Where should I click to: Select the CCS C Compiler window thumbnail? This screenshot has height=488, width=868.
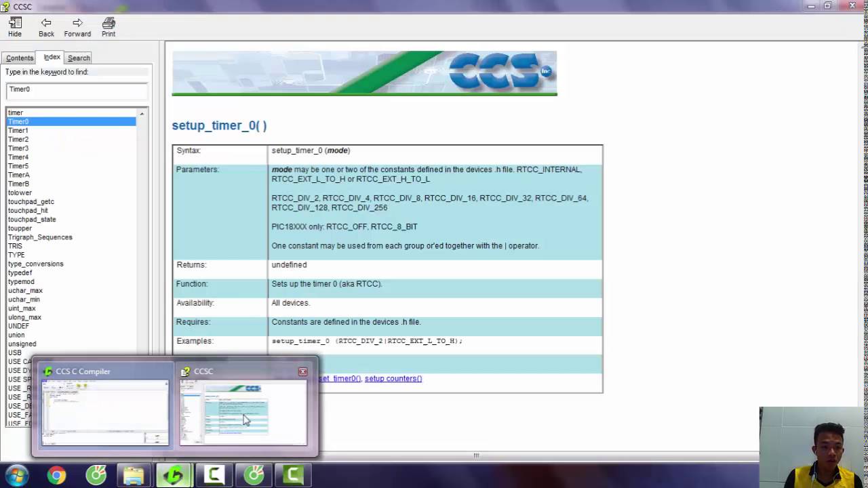coord(104,406)
